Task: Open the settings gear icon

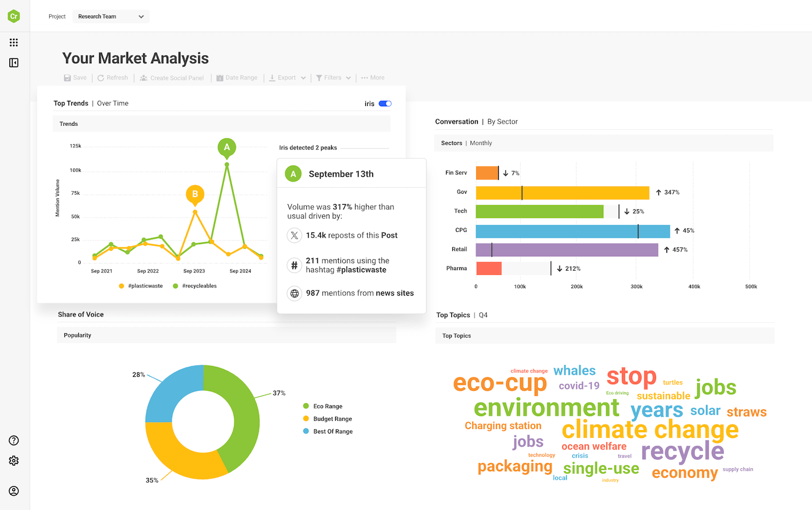Action: 14,461
